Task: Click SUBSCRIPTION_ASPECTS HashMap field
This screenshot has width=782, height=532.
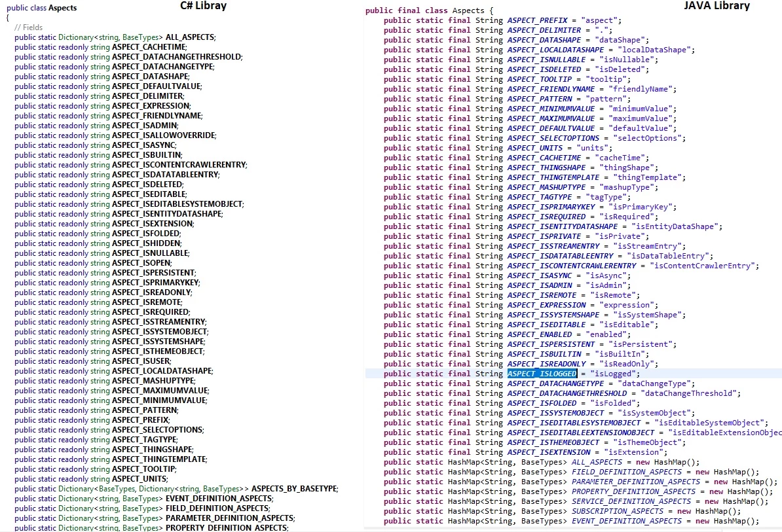Action: (618, 511)
